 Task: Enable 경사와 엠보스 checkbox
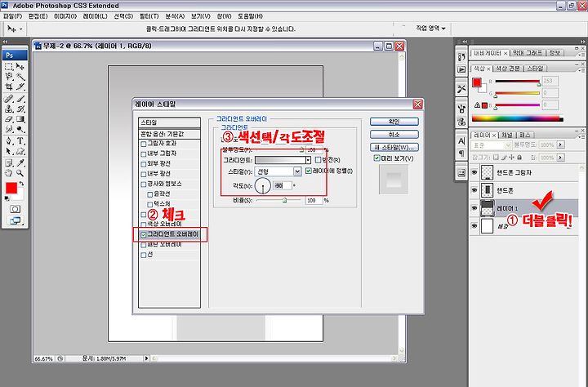[x=143, y=185]
